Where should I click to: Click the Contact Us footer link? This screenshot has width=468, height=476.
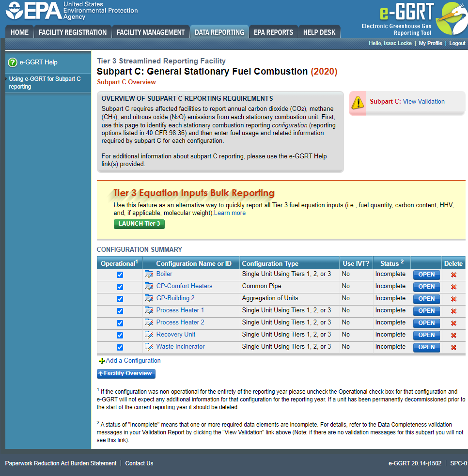[x=139, y=463]
